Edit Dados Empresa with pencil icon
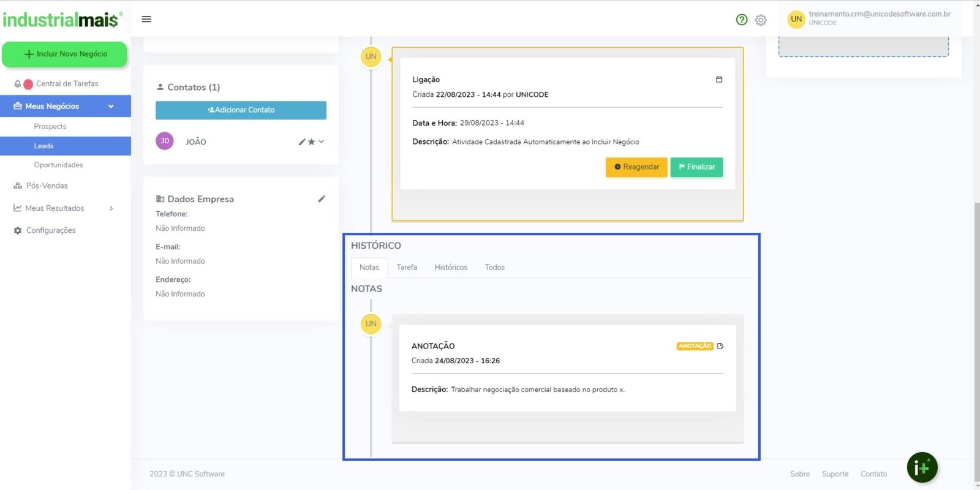980x490 pixels. (x=322, y=199)
